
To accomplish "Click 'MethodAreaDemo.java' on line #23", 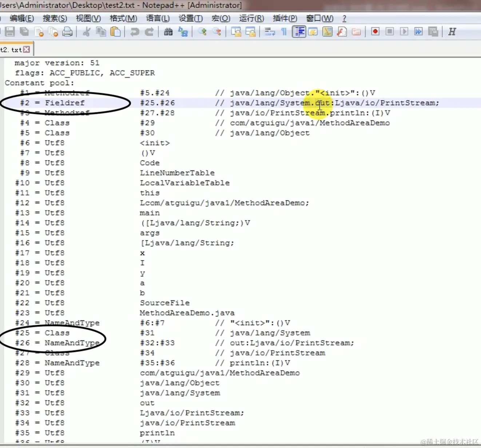I will pyautogui.click(x=187, y=313).
